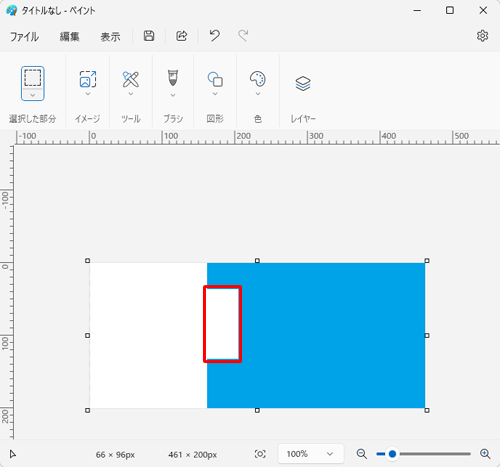Screen dimensions: 500x467
Task: Toggle the レイヤー layers panel
Action: pyautogui.click(x=303, y=83)
